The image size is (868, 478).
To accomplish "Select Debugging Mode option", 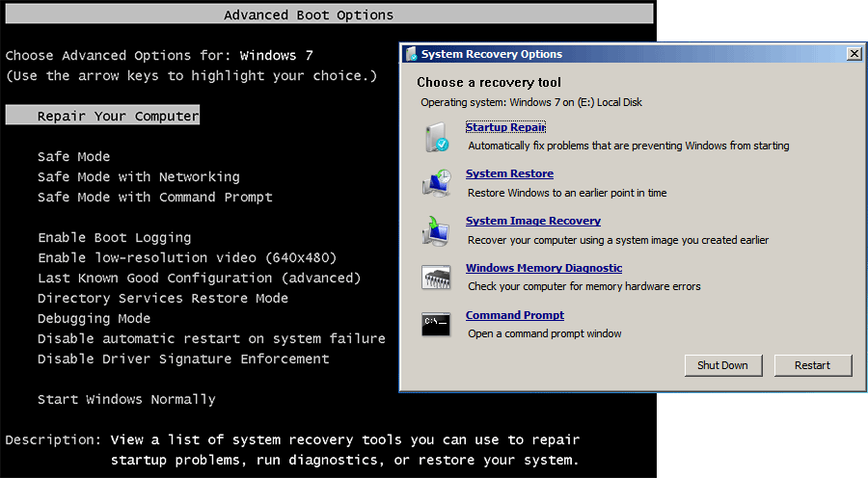I will pos(95,319).
